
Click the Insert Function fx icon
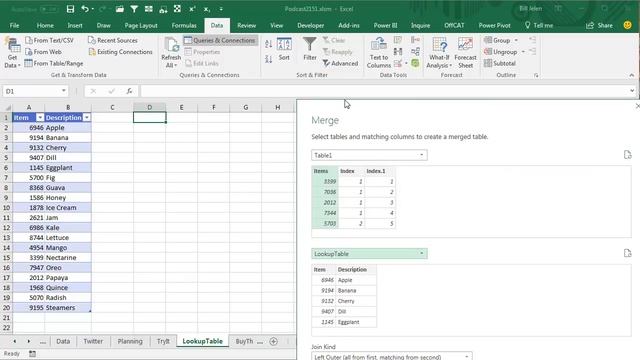(129, 91)
